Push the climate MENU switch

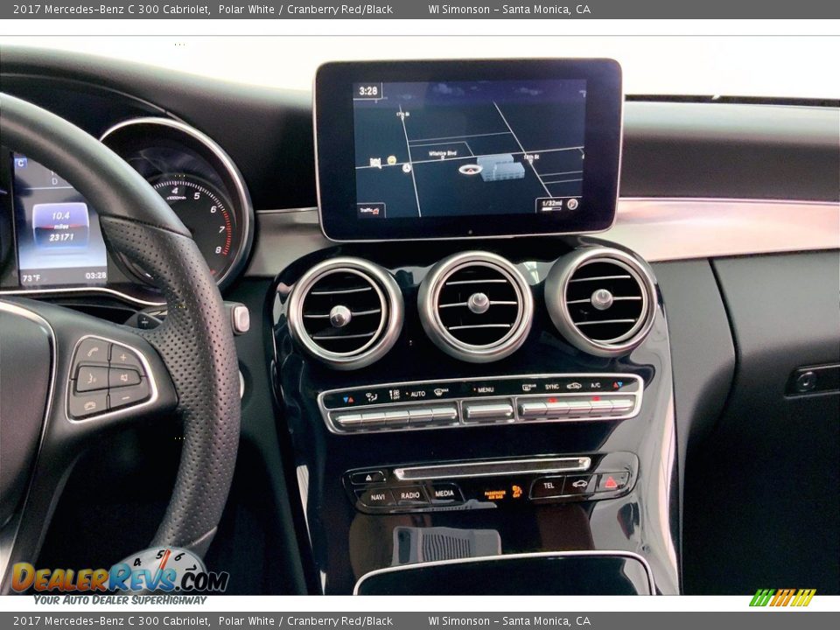pos(487,411)
